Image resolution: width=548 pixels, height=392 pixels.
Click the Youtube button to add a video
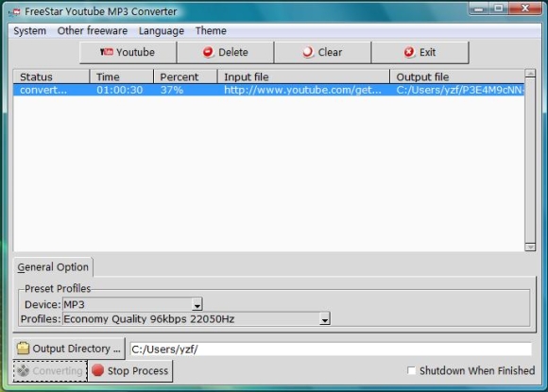pos(128,52)
